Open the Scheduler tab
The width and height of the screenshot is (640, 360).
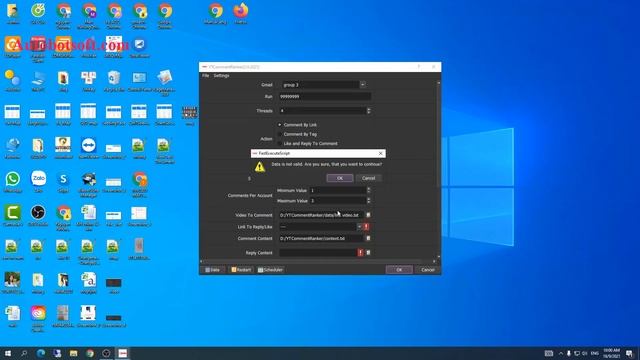click(270, 270)
